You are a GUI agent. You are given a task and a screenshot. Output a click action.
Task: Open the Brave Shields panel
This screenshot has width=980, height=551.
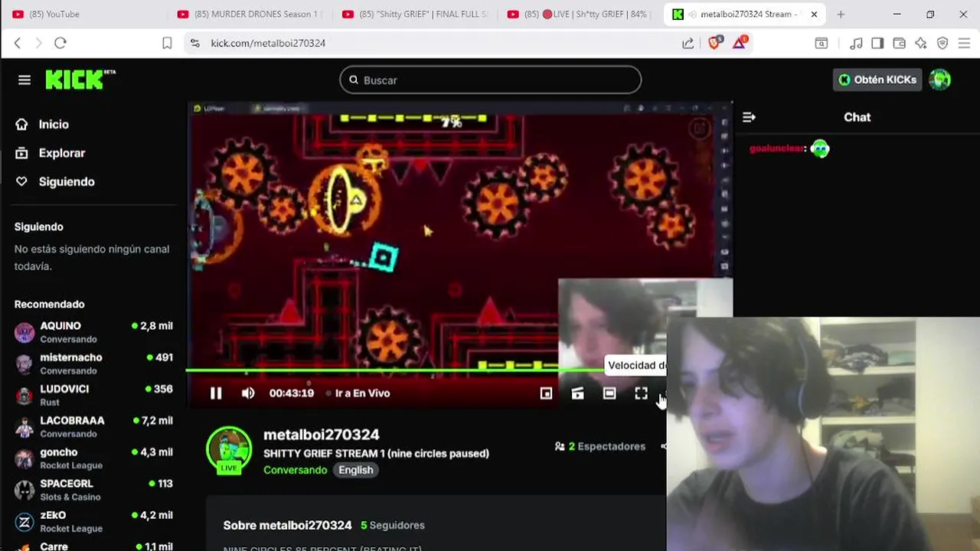pyautogui.click(x=714, y=43)
